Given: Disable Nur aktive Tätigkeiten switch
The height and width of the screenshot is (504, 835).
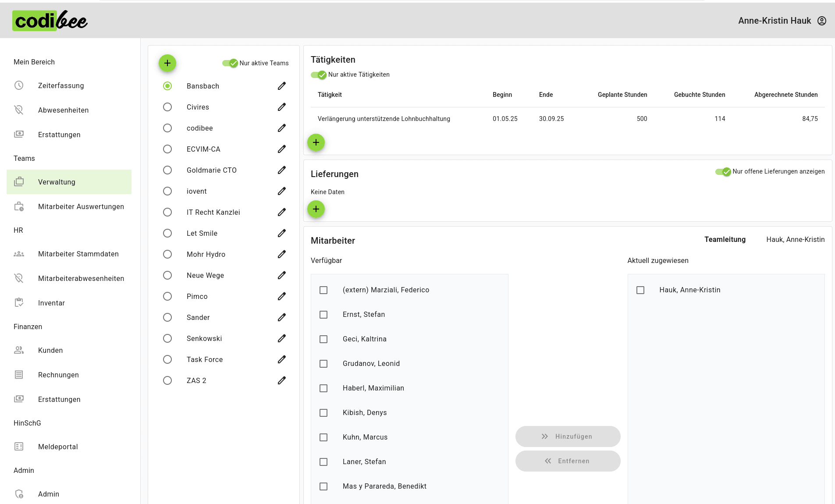Looking at the screenshot, I should (319, 75).
